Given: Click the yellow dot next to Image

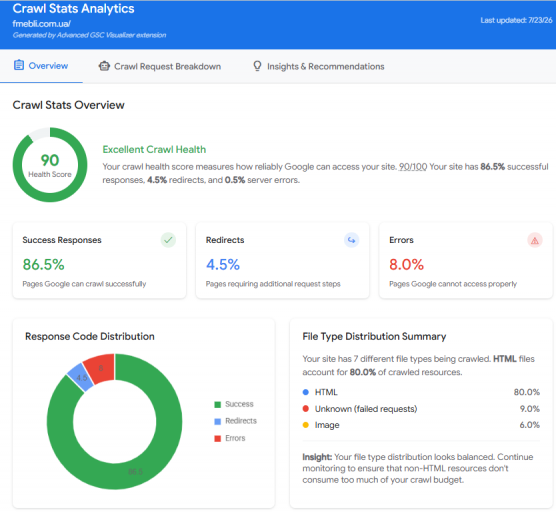Looking at the screenshot, I should [306, 425].
